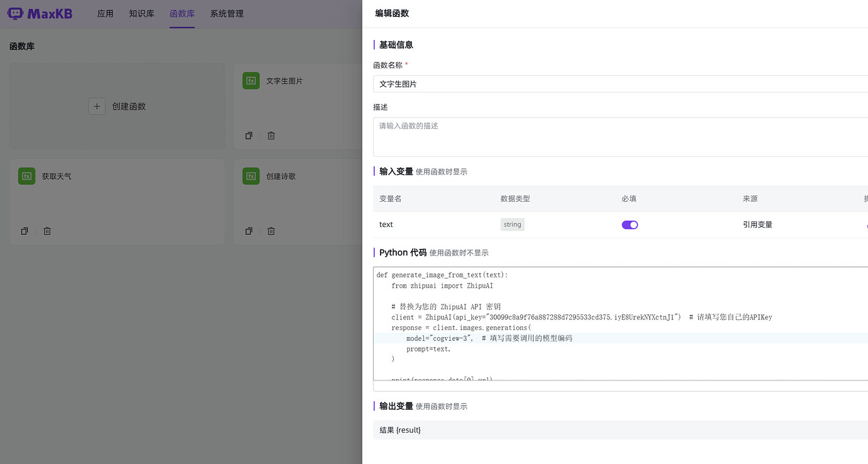Delete the 文字生图片 function
Image resolution: width=868 pixels, height=464 pixels.
point(271,135)
